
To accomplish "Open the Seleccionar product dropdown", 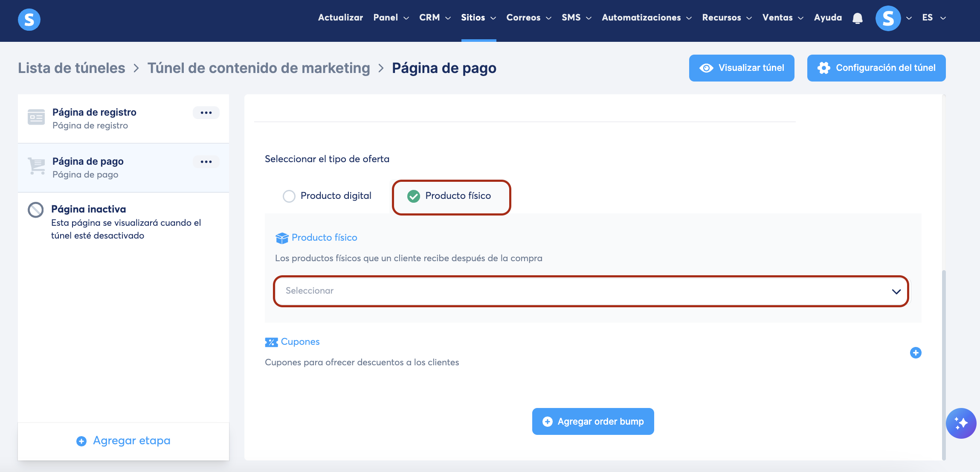I will click(x=591, y=291).
